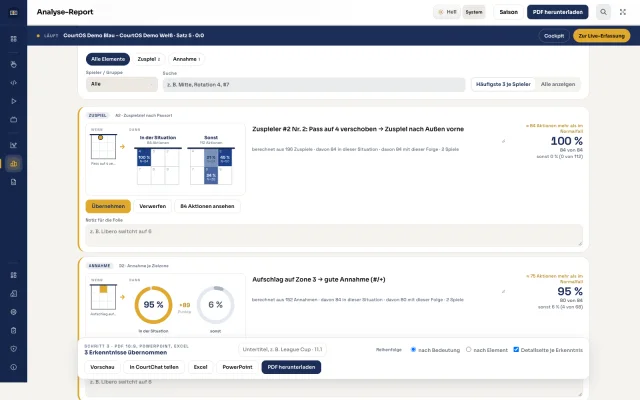Open the Spieler / Gruppe 'Alle' dropdown
This screenshot has height=400, width=640.
pyautogui.click(x=122, y=84)
